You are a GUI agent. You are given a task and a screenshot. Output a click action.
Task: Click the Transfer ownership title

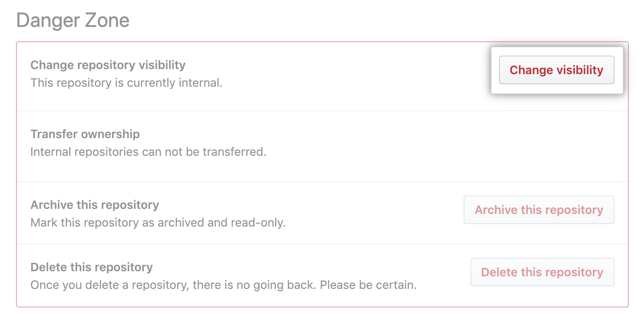(85, 134)
